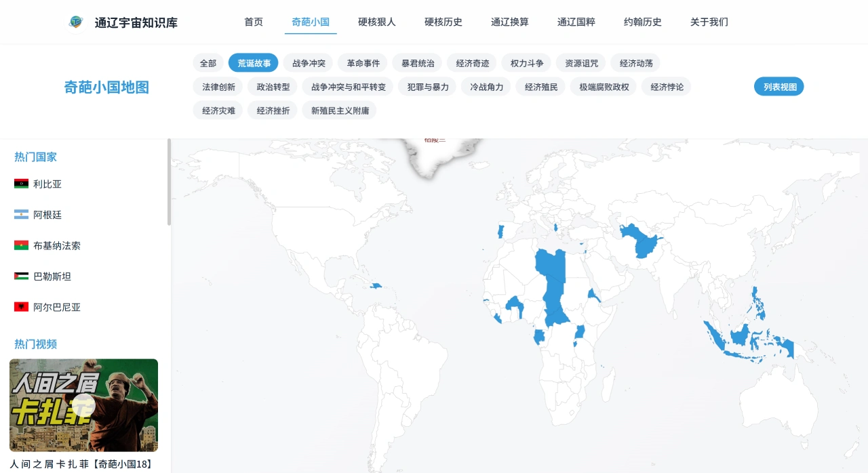Click the sidebar vertical scrollbar
The height and width of the screenshot is (473, 868).
(170, 182)
